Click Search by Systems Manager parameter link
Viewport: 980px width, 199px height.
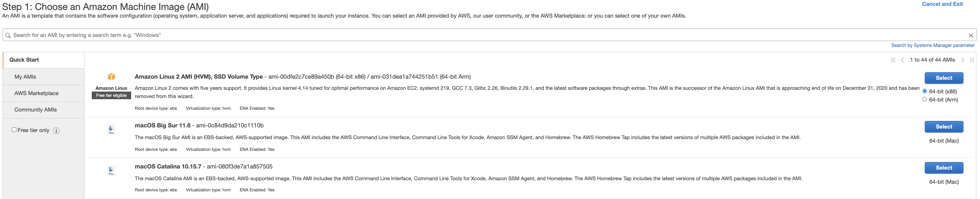[x=932, y=45]
